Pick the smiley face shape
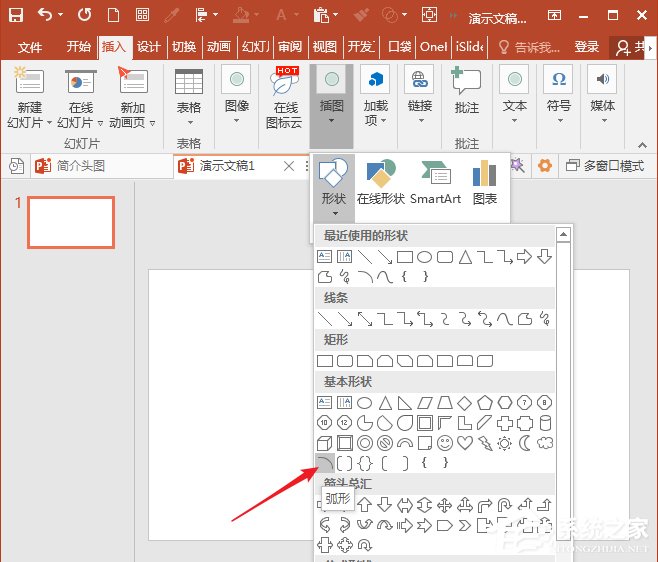The image size is (658, 562). point(445,443)
